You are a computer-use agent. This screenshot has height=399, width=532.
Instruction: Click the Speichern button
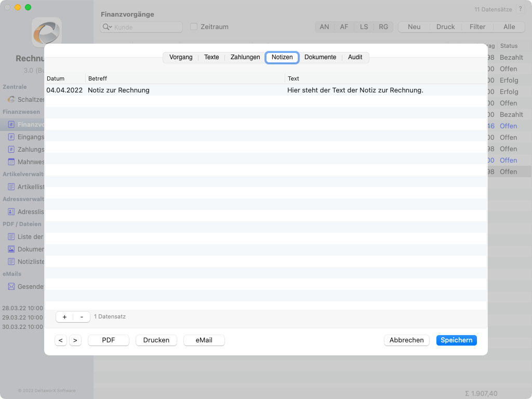456,340
